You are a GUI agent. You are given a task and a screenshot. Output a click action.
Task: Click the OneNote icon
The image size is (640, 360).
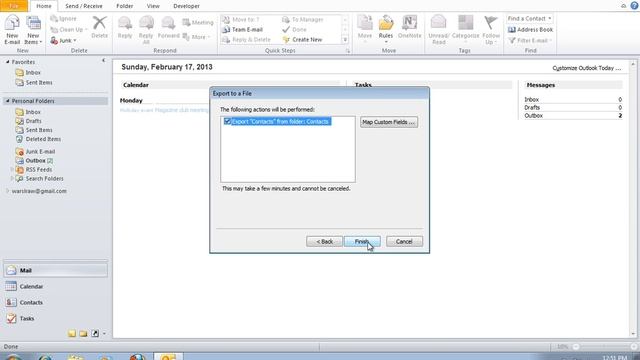click(x=409, y=27)
